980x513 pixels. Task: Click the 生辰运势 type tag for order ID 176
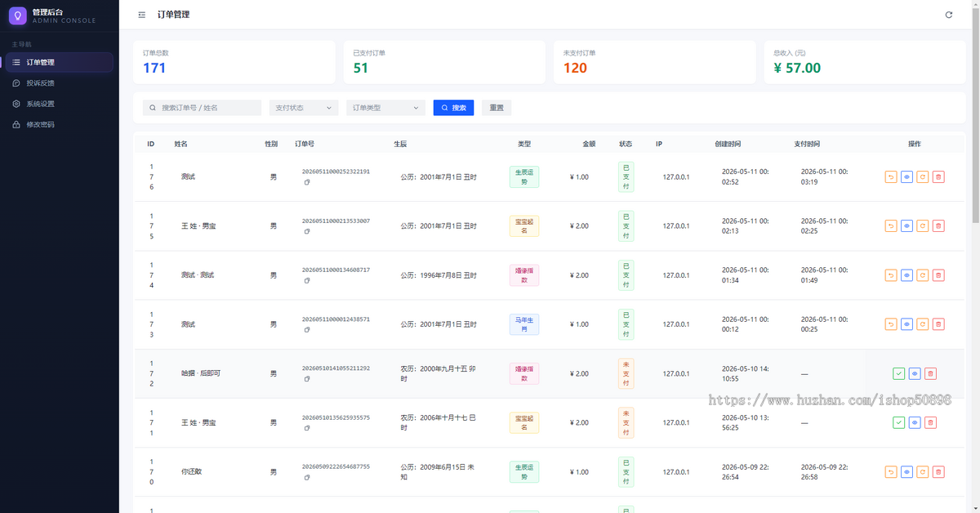point(524,177)
